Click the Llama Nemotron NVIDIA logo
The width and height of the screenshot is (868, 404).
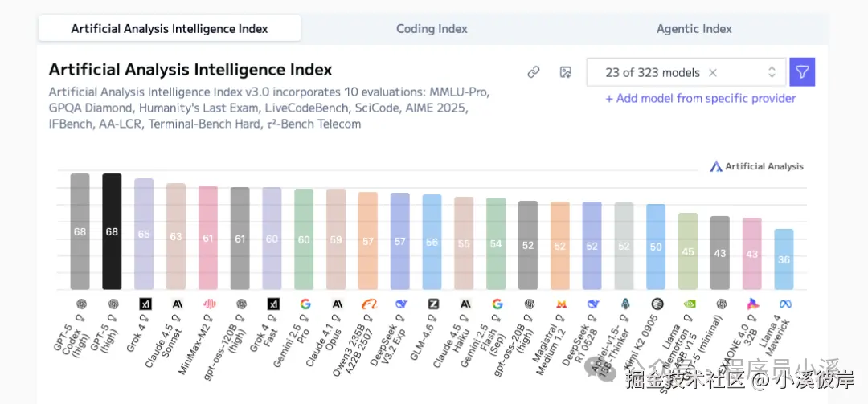(x=689, y=304)
